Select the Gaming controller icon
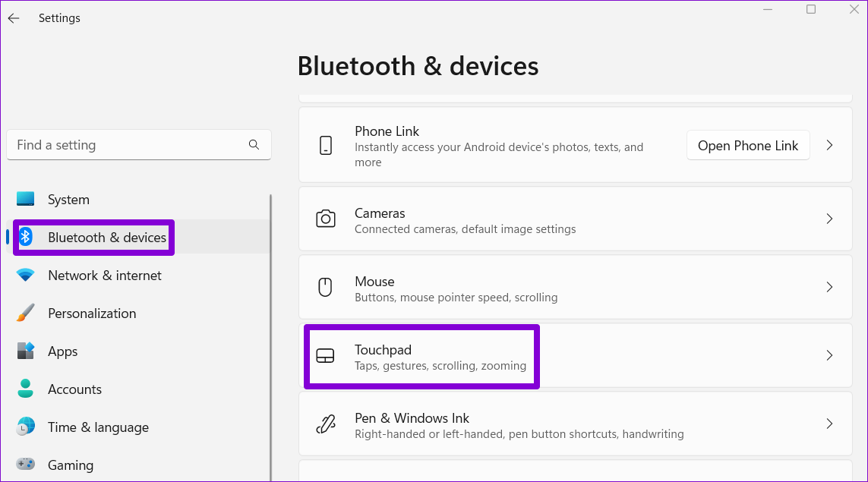The image size is (868, 482). pos(25,465)
